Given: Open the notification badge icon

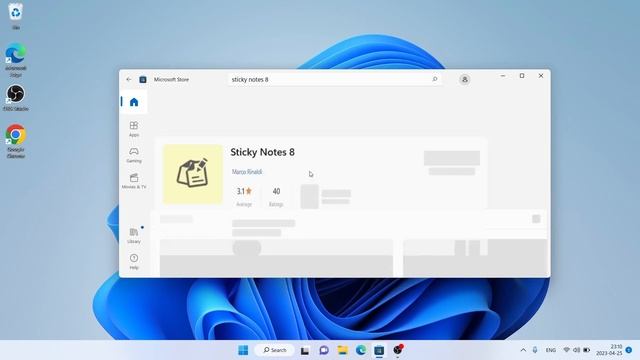Looking at the screenshot, I should click(x=629, y=350).
